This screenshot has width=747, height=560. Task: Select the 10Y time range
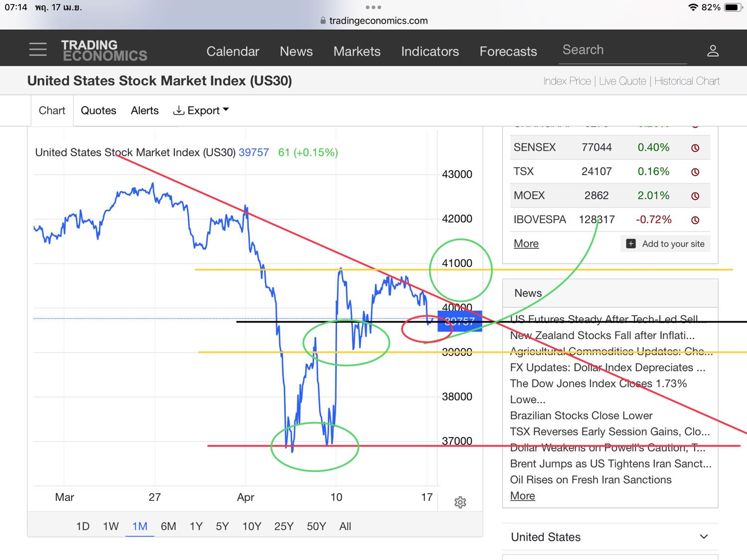pos(251,526)
